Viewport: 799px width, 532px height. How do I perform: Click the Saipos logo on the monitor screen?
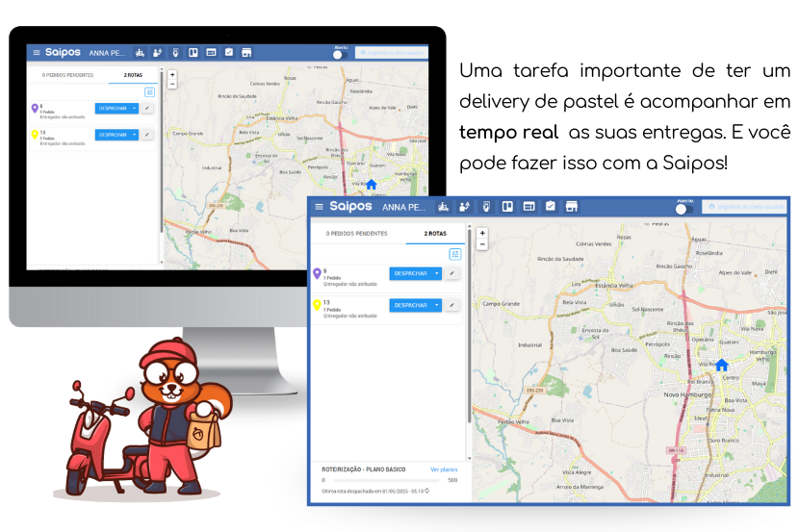pos(63,52)
